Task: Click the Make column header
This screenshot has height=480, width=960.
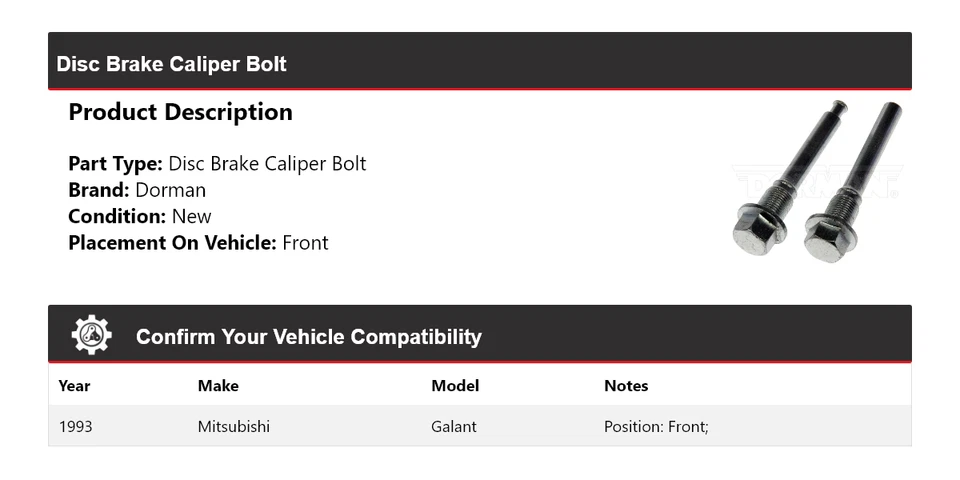Action: pos(218,385)
